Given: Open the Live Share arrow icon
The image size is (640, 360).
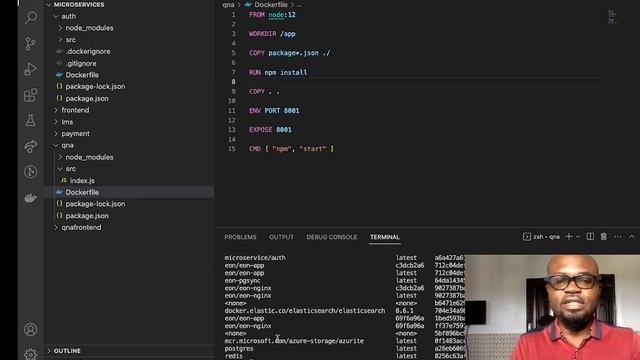Looking at the screenshot, I should click(x=31, y=146).
